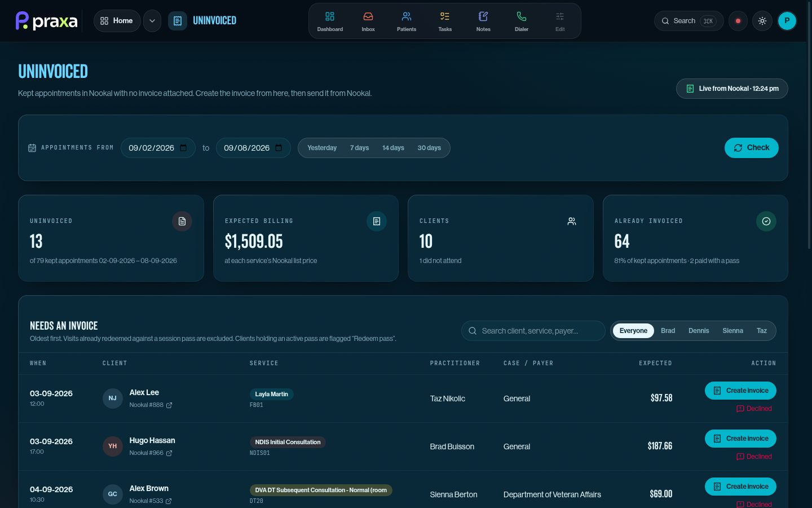The image size is (812, 508).
Task: Open the Dialer nav item
Action: tap(522, 21)
